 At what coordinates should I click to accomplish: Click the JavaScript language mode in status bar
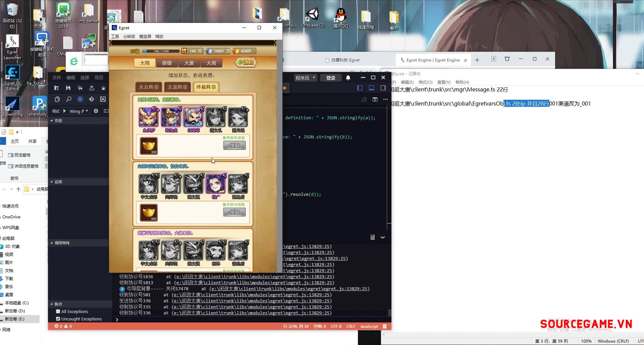point(369,326)
